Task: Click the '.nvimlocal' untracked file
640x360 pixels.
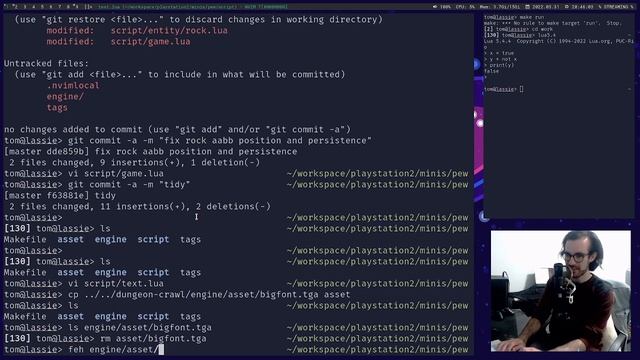Action: (x=73, y=86)
